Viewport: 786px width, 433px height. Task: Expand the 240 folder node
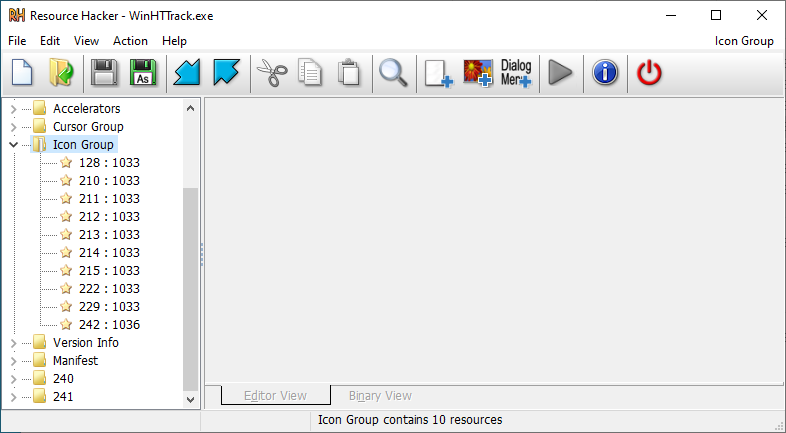[x=14, y=379]
